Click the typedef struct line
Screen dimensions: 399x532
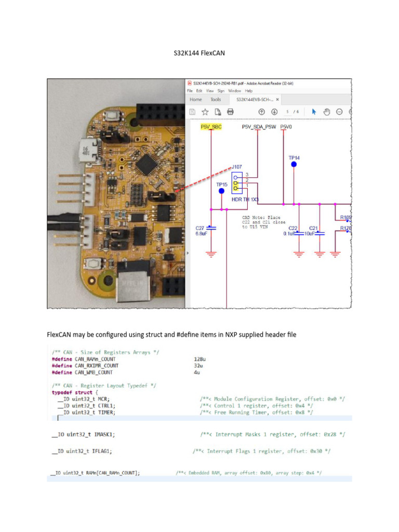pyautogui.click(x=75, y=393)
